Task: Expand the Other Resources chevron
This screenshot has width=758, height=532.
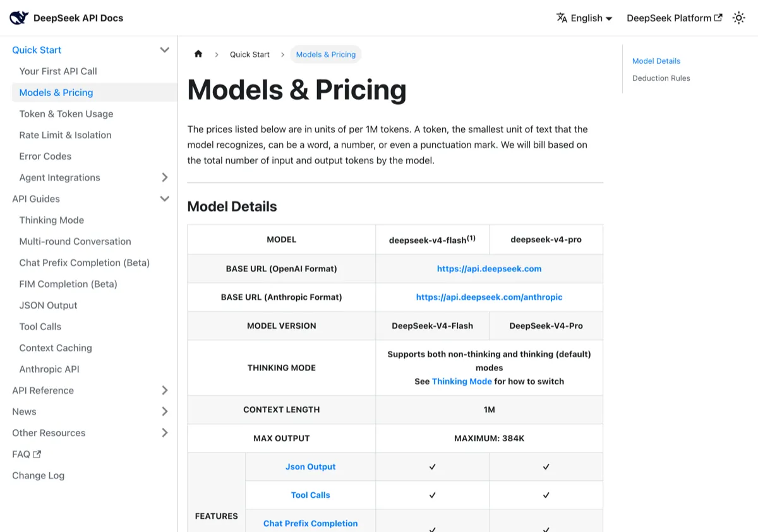Action: point(165,433)
